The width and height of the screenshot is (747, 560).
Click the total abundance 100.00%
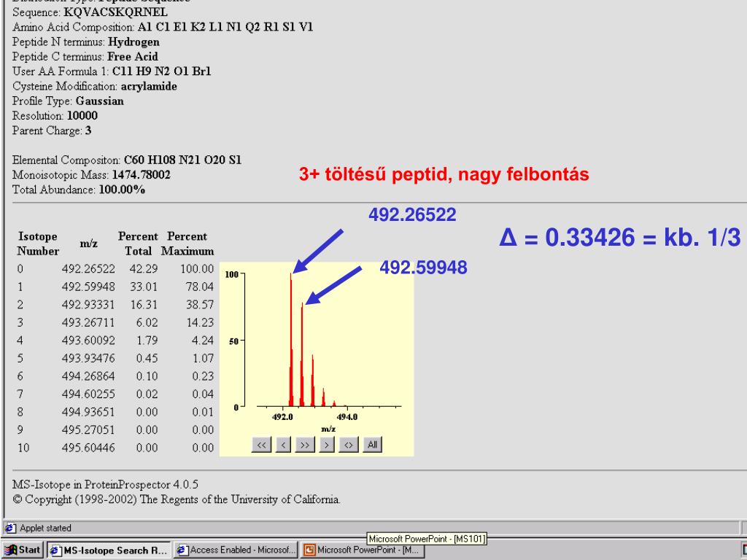122,190
